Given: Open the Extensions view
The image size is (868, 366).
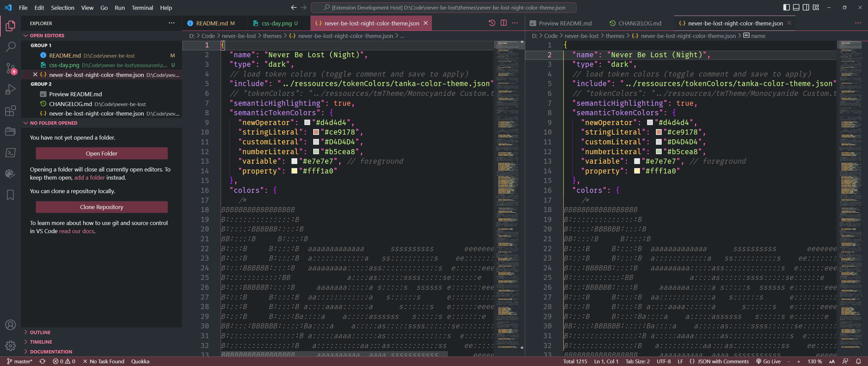Looking at the screenshot, I should tap(11, 111).
